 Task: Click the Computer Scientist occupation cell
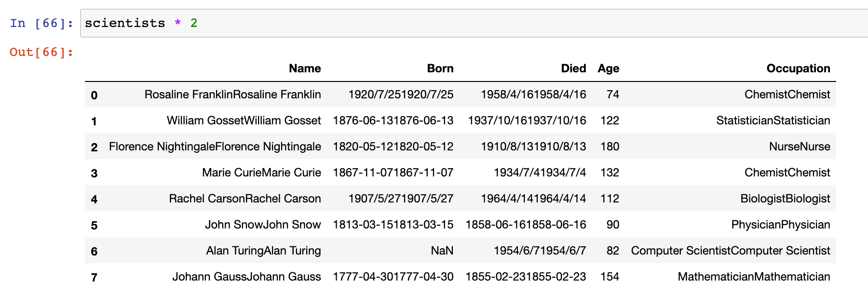point(731,251)
